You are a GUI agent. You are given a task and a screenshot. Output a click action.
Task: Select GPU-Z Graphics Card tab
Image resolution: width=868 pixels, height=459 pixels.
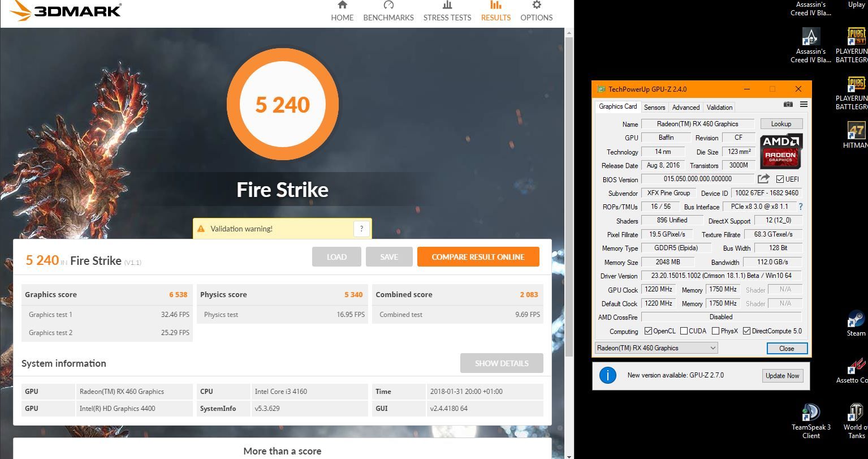coord(617,106)
